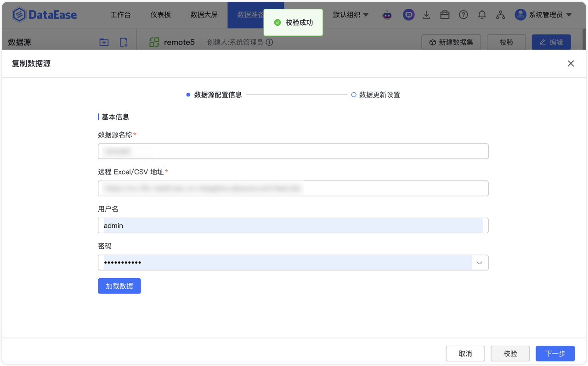Click the 下一步 button
Image resolution: width=588 pixels, height=366 pixels.
tap(555, 353)
